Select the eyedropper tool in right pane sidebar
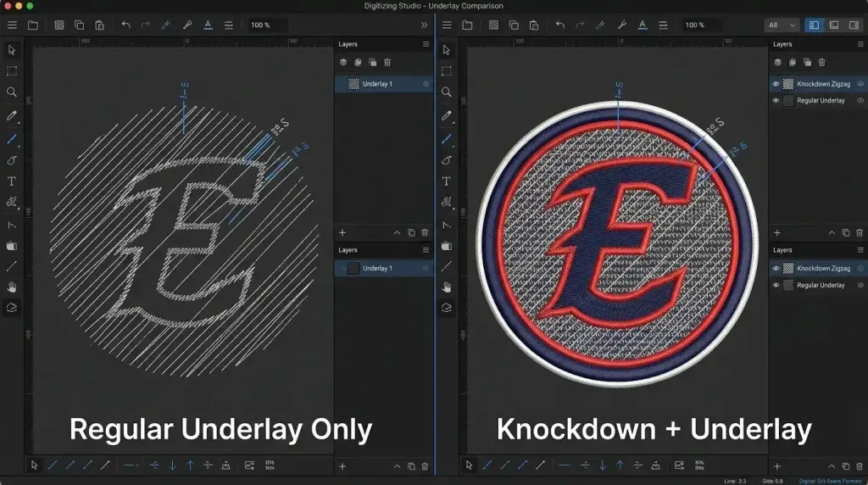Screen dimensions: 868x485 pos(446,115)
